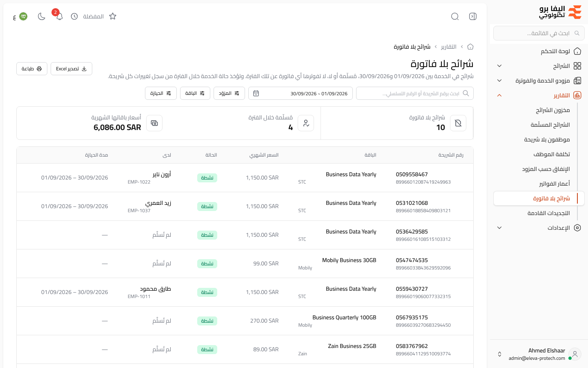Sort by السعر الشهري column header

[264, 155]
